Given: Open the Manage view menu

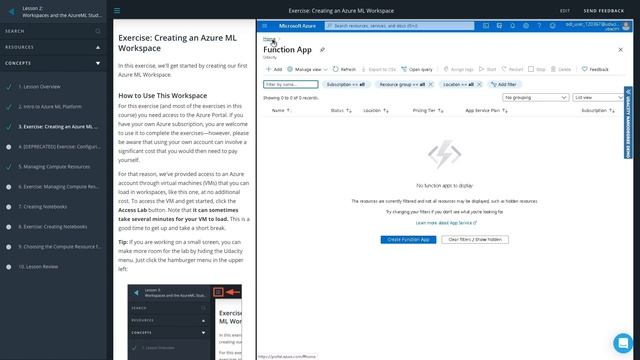Looking at the screenshot, I should coord(307,69).
